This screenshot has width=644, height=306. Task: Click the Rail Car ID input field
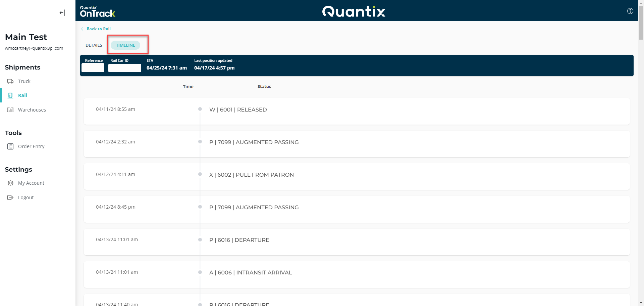(x=124, y=68)
